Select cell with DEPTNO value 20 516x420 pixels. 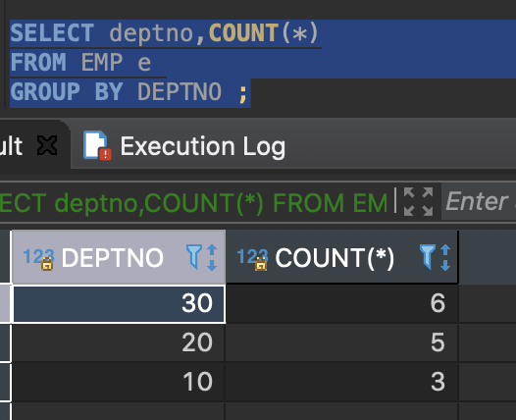click(x=119, y=342)
